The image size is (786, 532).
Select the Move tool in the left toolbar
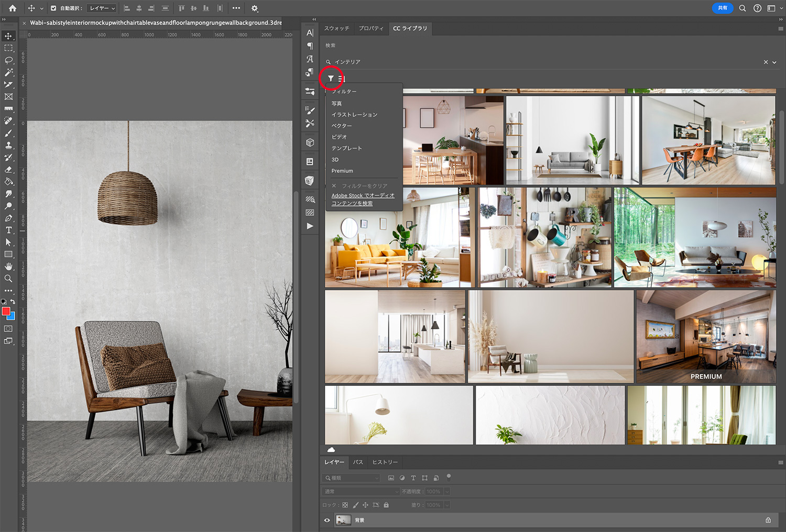click(8, 36)
